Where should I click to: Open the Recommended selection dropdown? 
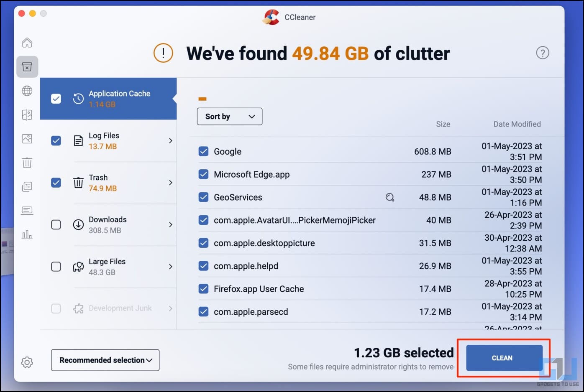[105, 360]
